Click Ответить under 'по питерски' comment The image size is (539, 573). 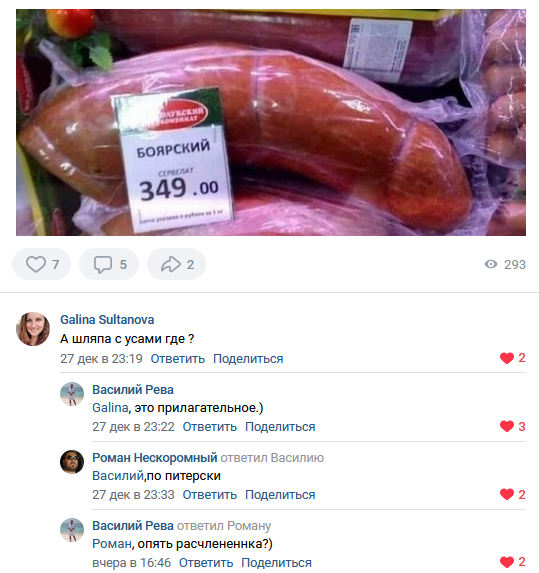pos(210,495)
